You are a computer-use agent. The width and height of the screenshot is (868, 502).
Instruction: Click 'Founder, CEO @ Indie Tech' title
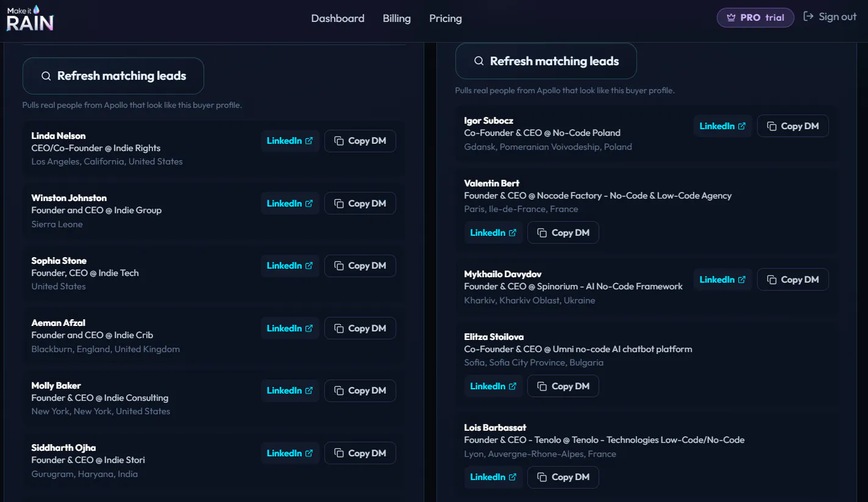click(x=85, y=273)
